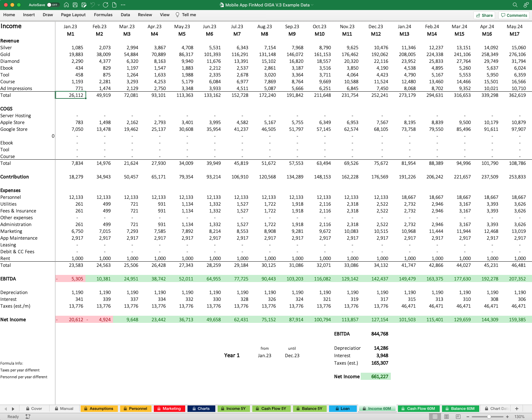Click the Redo circular arrow icon
This screenshot has width=532, height=420.
click(106, 5)
